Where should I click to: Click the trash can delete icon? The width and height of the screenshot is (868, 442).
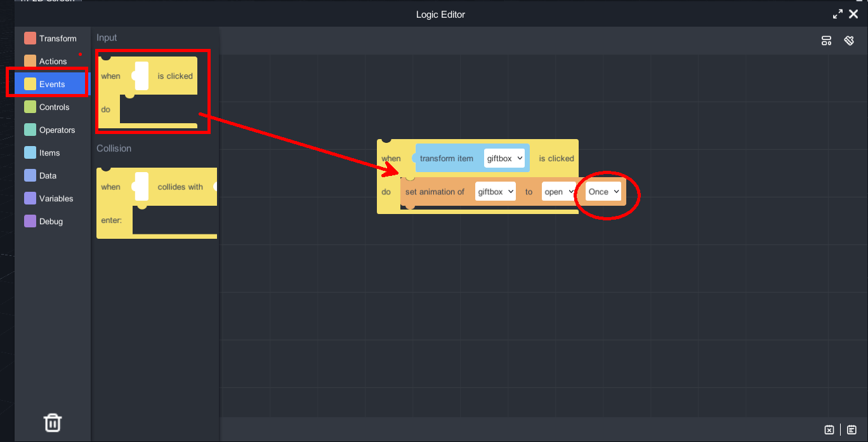[x=53, y=422]
